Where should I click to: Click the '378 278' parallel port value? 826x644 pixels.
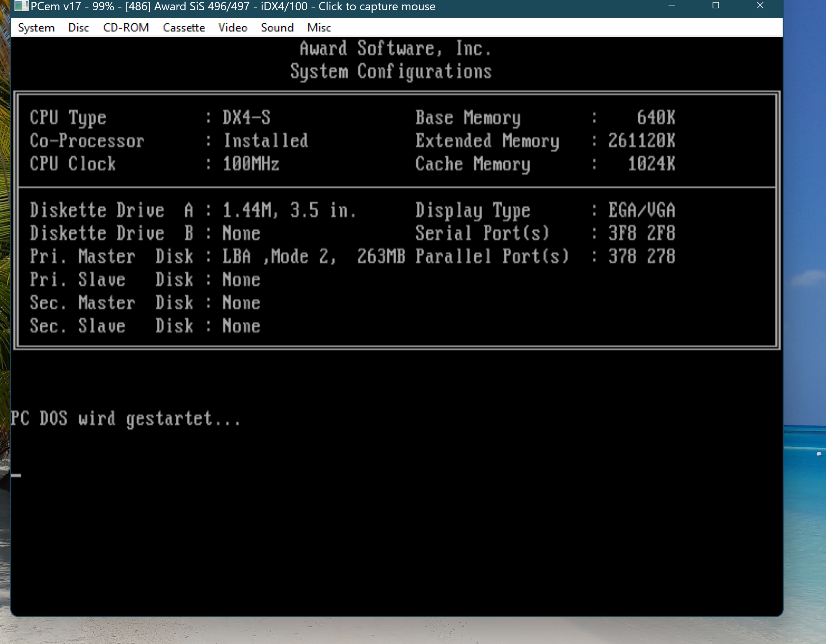pos(642,257)
